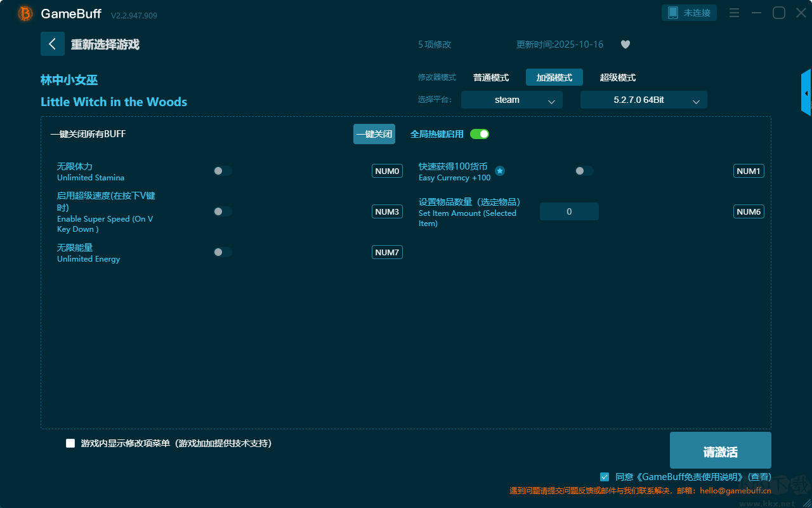
Task: Click the 林中小女巫 game title
Action: 69,80
